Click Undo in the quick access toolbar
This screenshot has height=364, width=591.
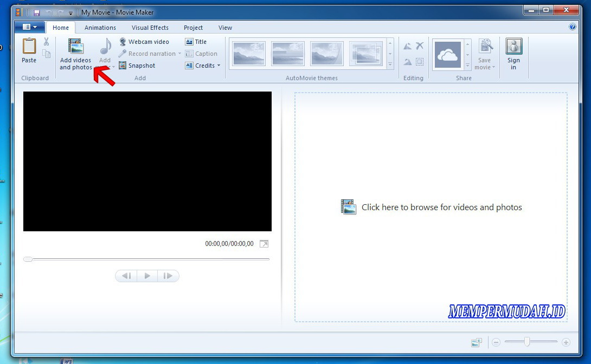pyautogui.click(x=49, y=13)
